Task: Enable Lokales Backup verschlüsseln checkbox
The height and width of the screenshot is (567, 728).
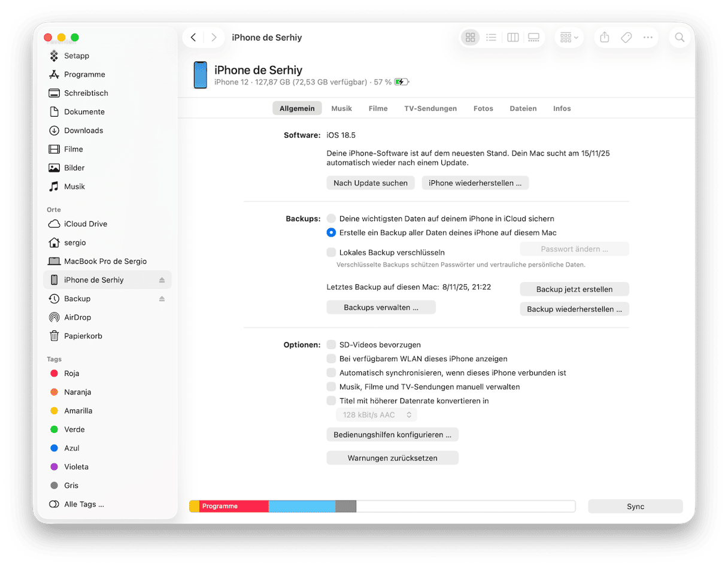Action: tap(331, 252)
